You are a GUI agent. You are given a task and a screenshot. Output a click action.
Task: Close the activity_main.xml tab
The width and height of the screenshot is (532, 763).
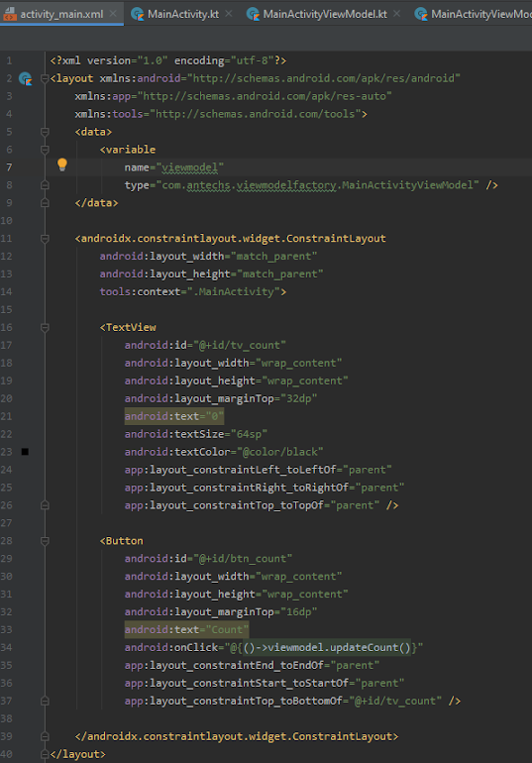[x=113, y=14]
